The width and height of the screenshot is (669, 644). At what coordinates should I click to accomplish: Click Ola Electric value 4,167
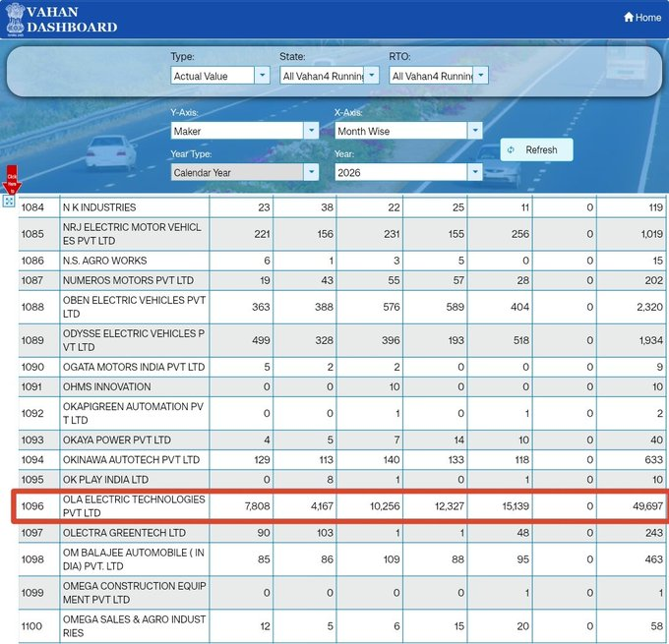coord(322,505)
